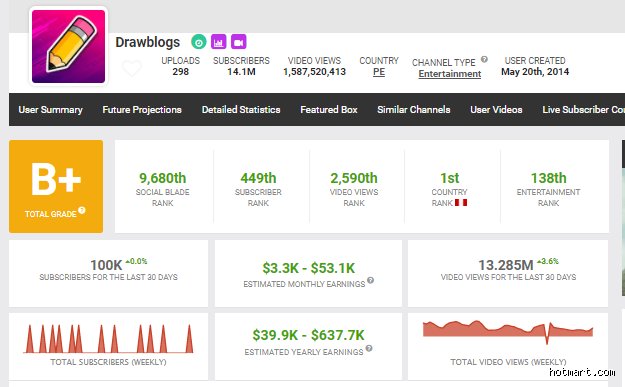The height and width of the screenshot is (387, 625).
Task: Click the +3.6% video views change indicator
Action: pyautogui.click(x=548, y=261)
